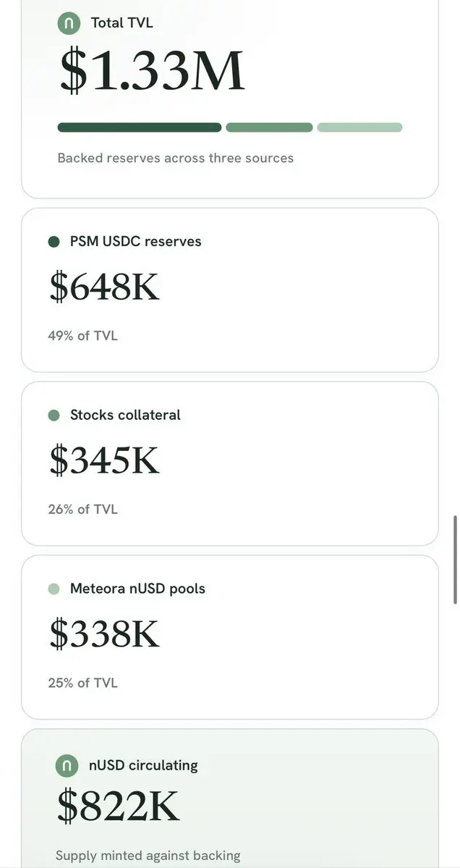Click the page scrollbar thumb
Image resolution: width=460 pixels, height=868 pixels.
[455, 560]
